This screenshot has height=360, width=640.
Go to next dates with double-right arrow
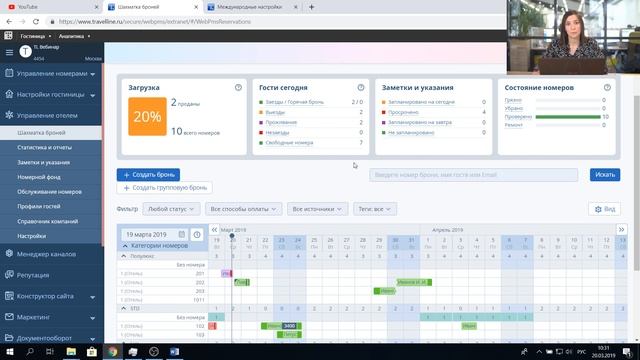pyautogui.click(x=621, y=230)
